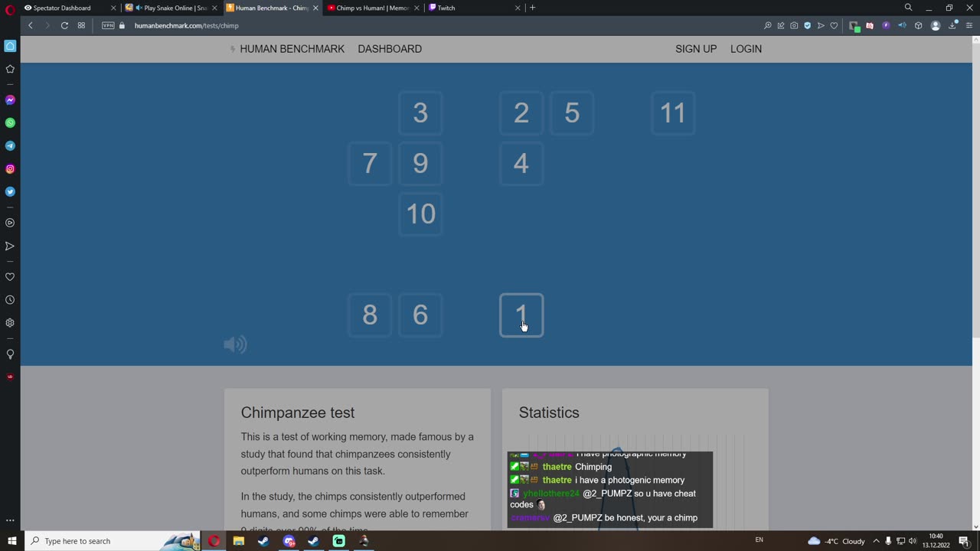
Task: Open My Flow arrow icon in sidebar
Action: (10, 246)
